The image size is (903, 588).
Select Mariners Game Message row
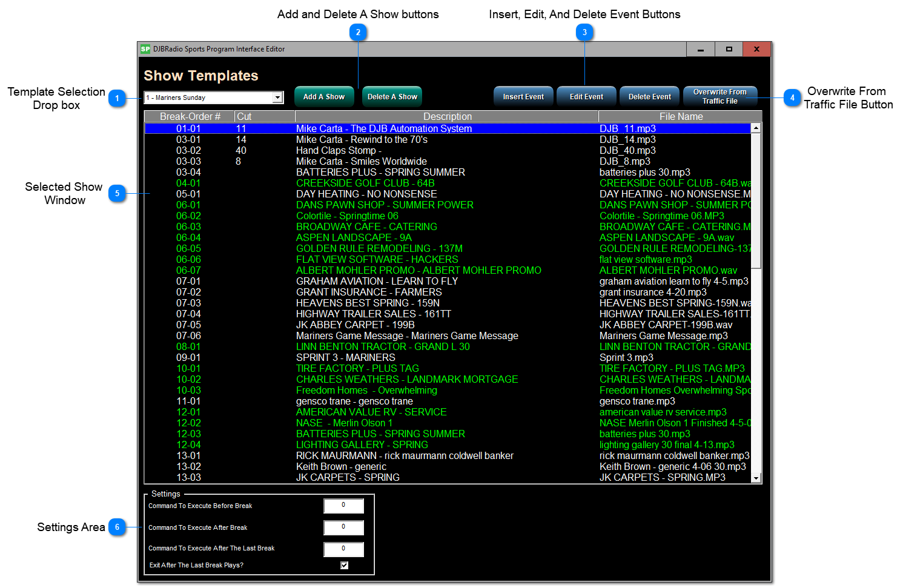click(x=448, y=335)
